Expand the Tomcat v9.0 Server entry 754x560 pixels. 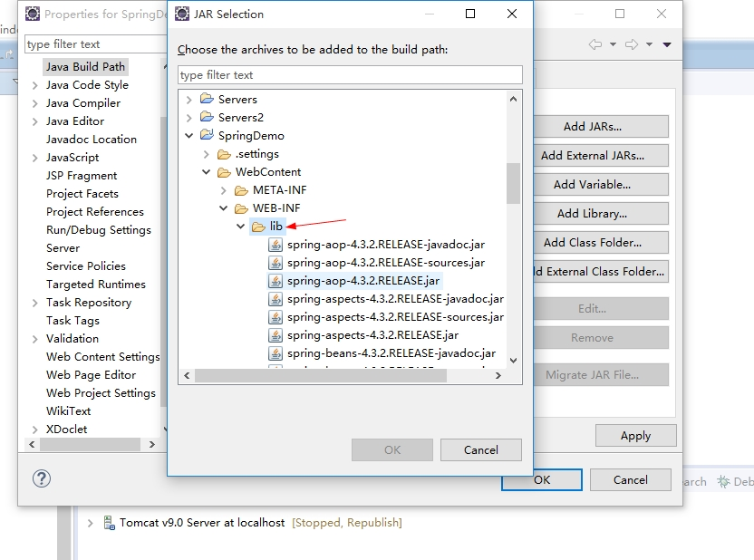point(90,523)
